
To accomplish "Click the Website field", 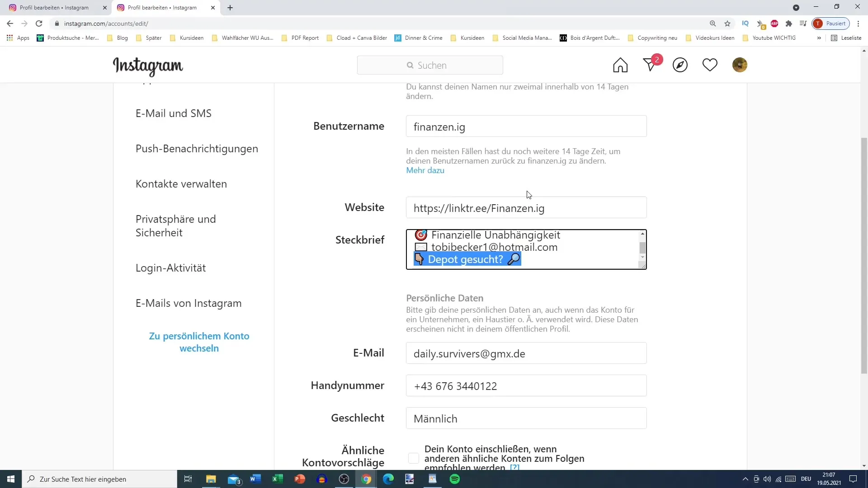I will pos(526,207).
